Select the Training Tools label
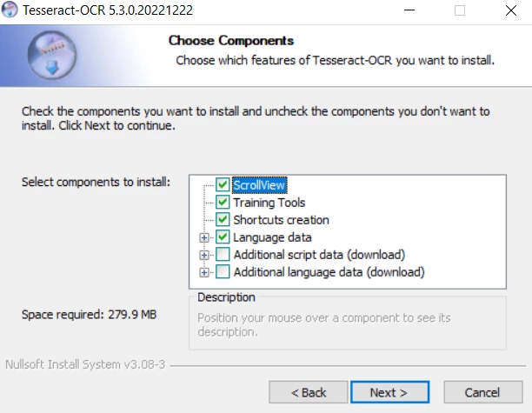 269,203
